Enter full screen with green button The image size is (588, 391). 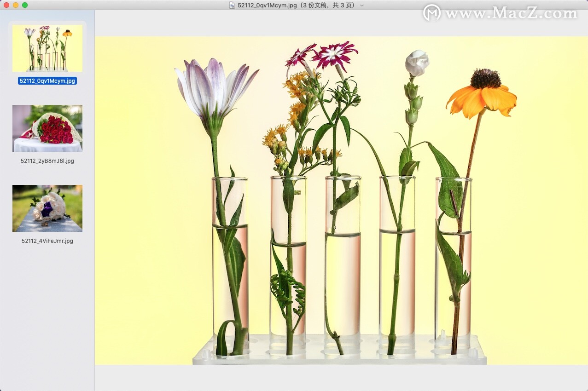click(x=25, y=5)
